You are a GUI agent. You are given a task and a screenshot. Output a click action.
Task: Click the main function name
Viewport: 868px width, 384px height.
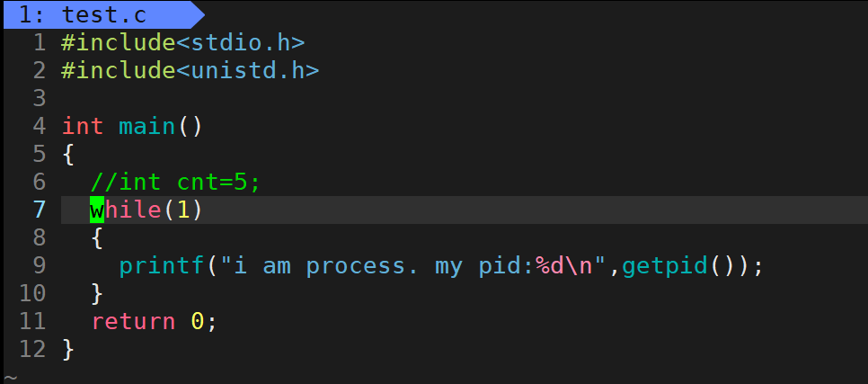click(147, 126)
